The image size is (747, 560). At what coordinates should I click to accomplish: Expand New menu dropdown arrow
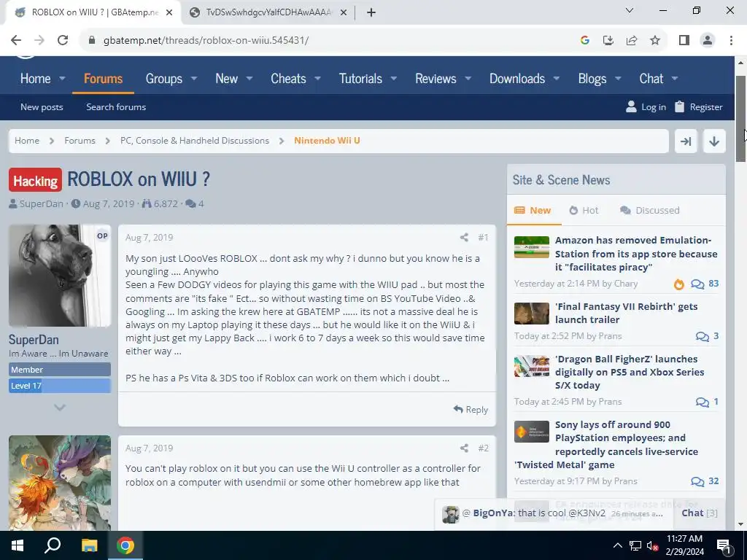pyautogui.click(x=249, y=79)
